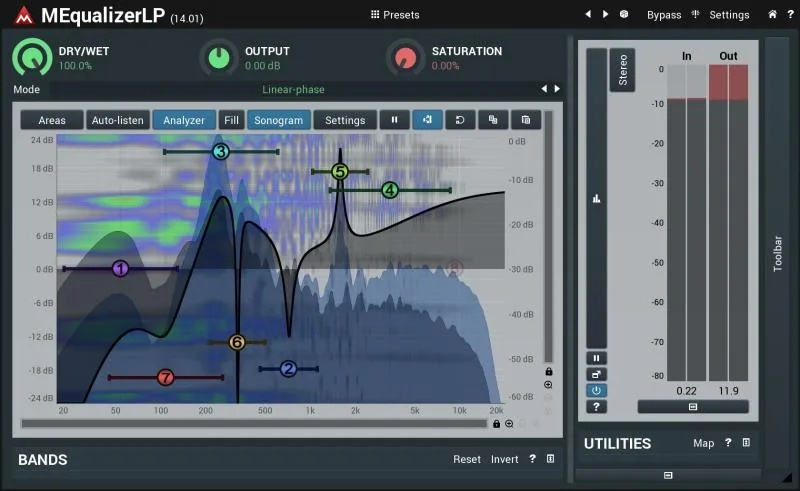
Task: Select band 6 node on the graph
Action: tap(237, 342)
